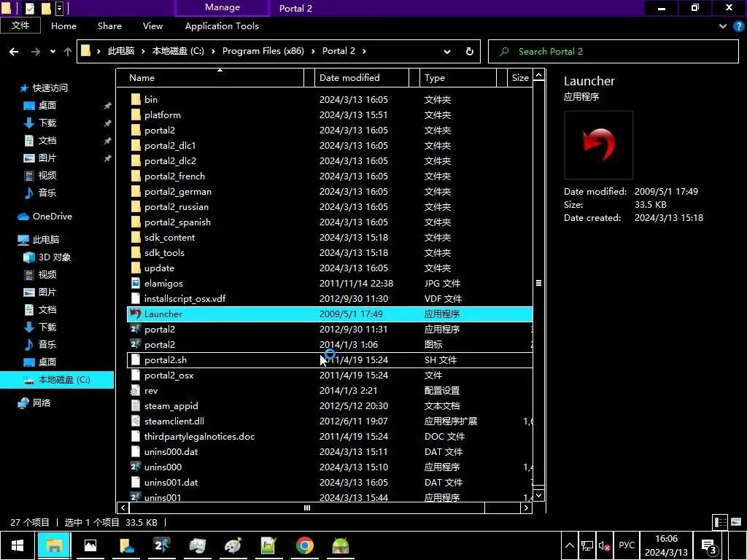Click the steam_appid text document icon
Viewport: 747px width, 560px height.
pyautogui.click(x=136, y=405)
